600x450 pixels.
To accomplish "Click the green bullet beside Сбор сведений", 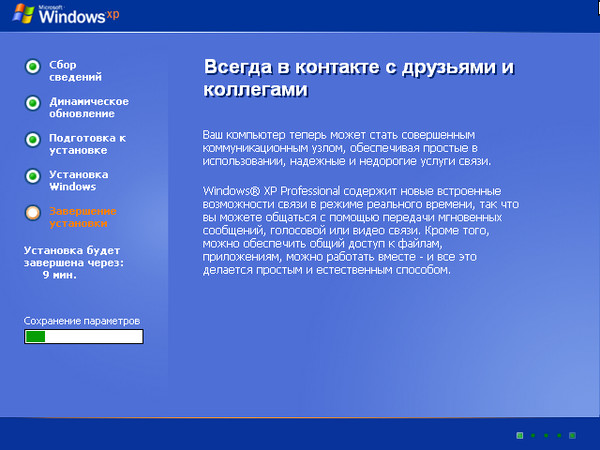I will coord(33,67).
